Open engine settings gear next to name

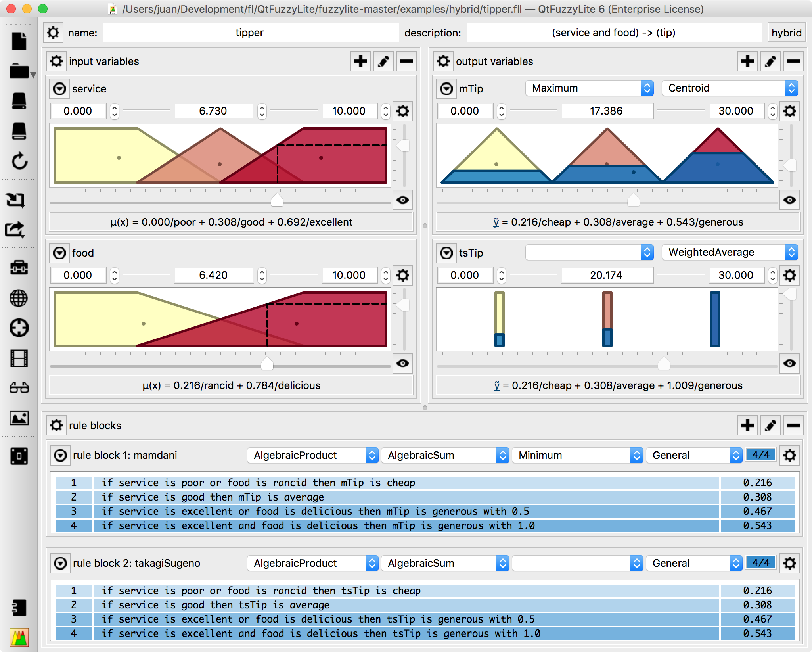53,33
